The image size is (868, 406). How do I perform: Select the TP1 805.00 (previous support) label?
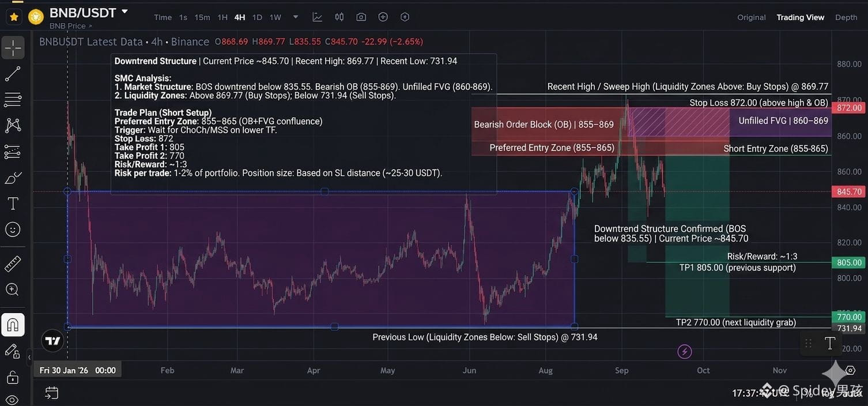click(x=738, y=268)
